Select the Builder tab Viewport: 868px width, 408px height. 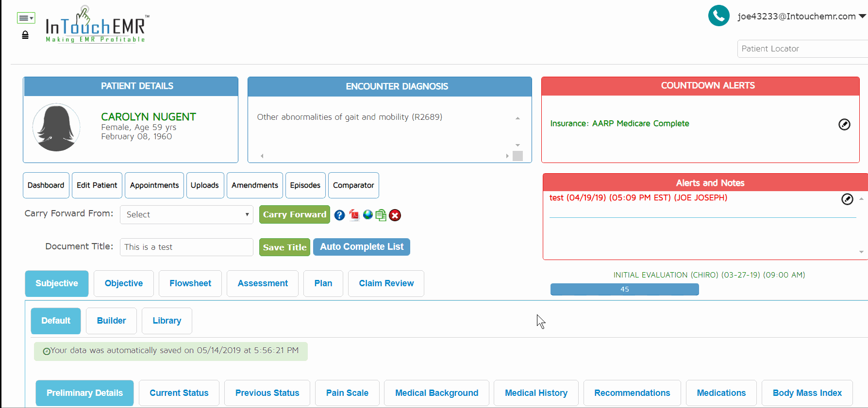pos(111,321)
